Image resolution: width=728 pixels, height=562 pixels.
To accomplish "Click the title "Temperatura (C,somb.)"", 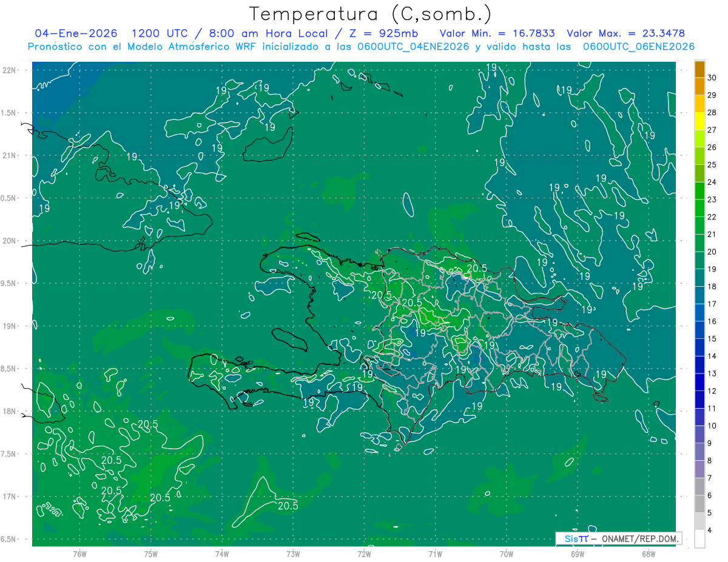I will (371, 14).
